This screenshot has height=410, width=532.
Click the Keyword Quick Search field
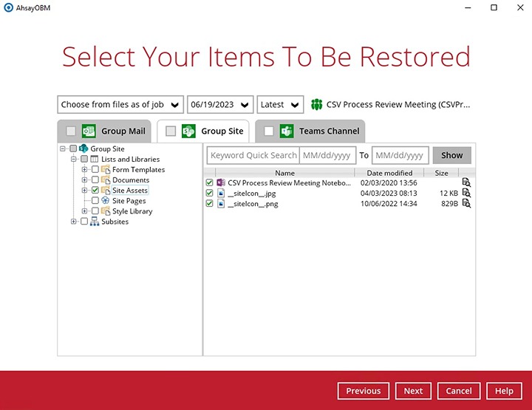pyautogui.click(x=253, y=155)
